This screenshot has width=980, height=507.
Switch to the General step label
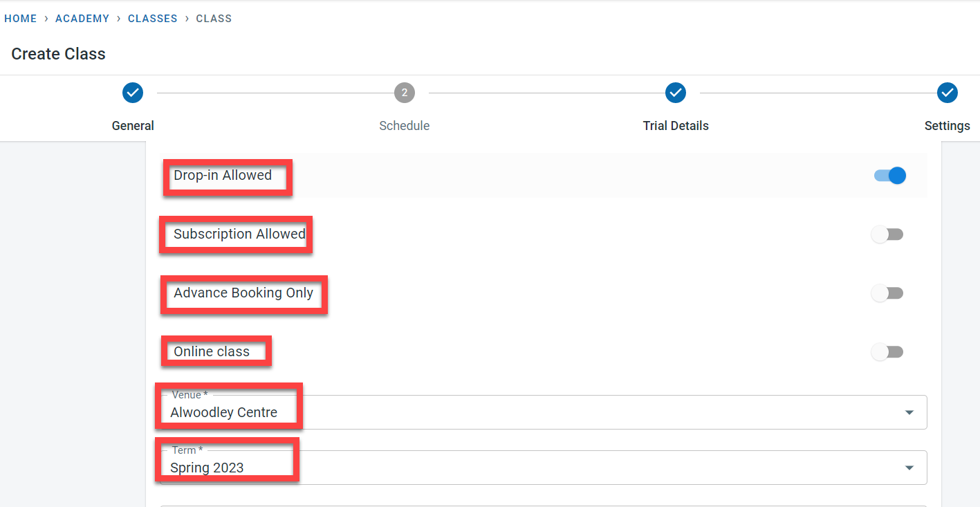pos(133,126)
